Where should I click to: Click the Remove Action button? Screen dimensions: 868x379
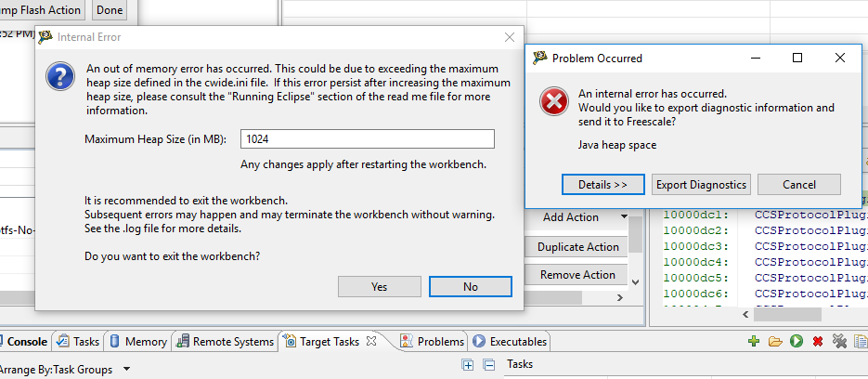(x=577, y=275)
